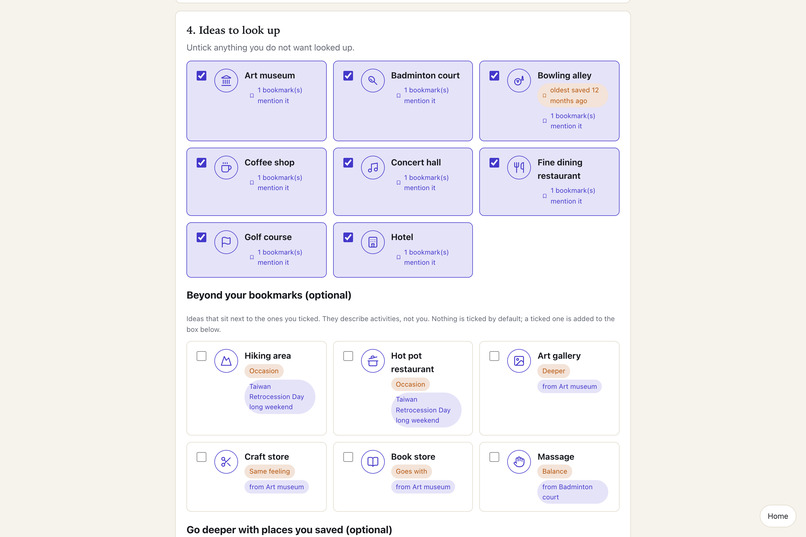Tick the Hiking area checkbox

202,356
